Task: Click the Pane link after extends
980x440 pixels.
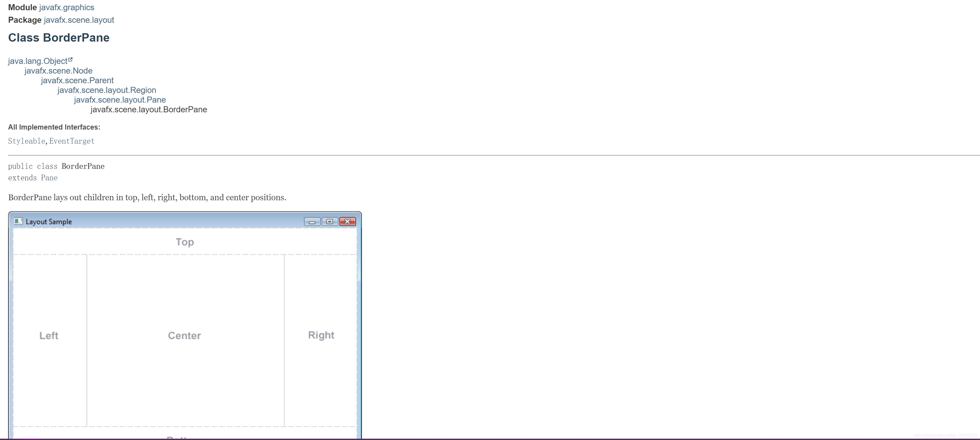Action: (49, 178)
